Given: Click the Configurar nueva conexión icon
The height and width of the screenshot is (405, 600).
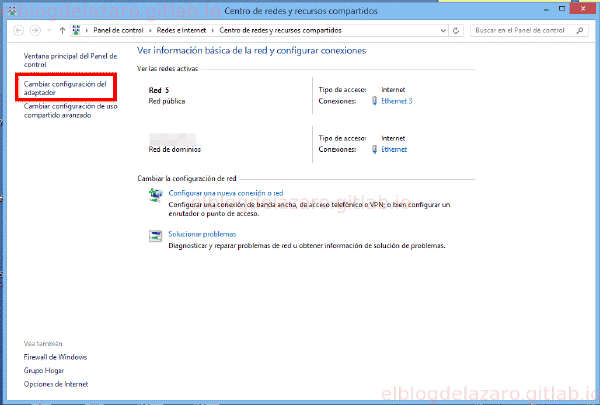Looking at the screenshot, I should pos(155,195).
